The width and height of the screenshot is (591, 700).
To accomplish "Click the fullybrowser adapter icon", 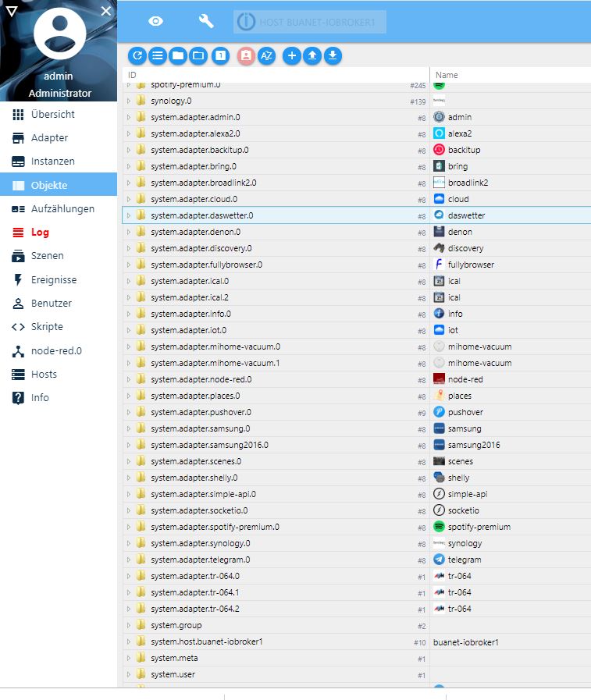I will pos(439,265).
